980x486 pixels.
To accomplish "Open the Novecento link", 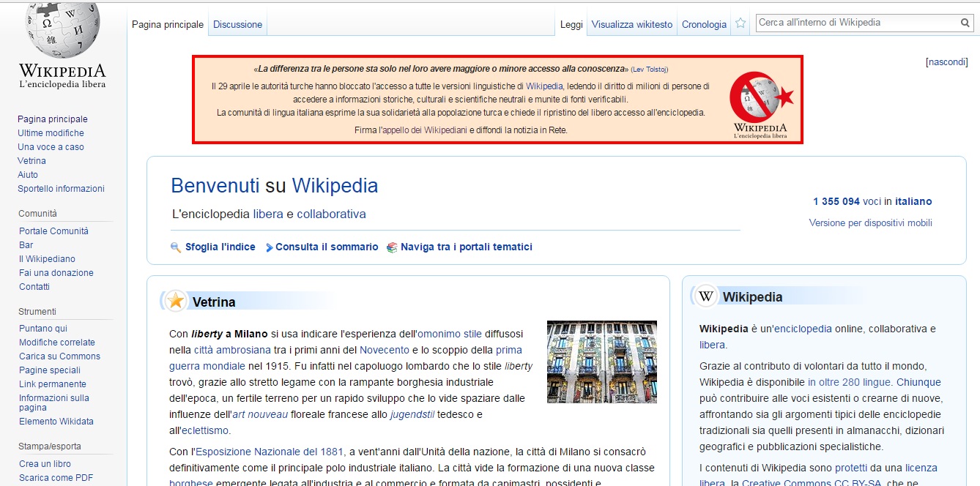I will point(384,350).
